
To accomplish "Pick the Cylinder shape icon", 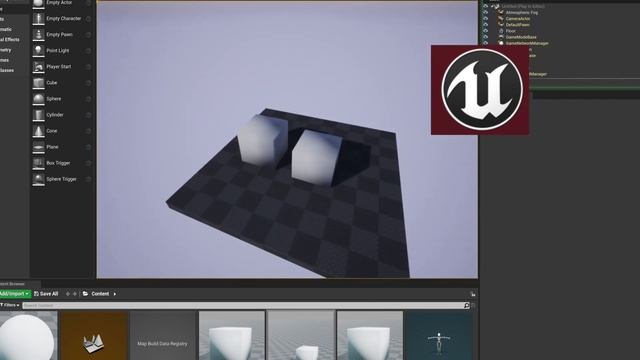I will tap(38, 115).
